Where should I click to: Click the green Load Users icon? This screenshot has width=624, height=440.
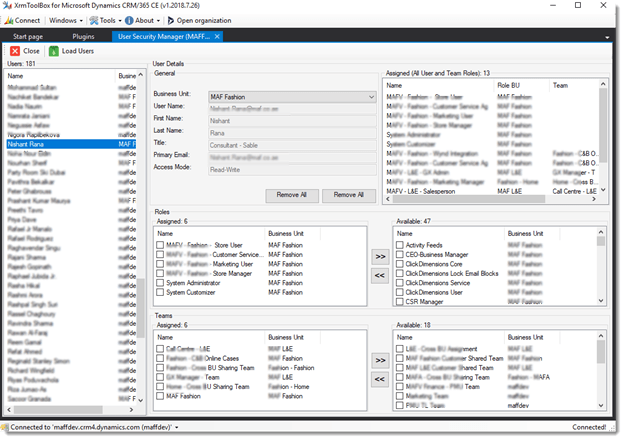(53, 50)
